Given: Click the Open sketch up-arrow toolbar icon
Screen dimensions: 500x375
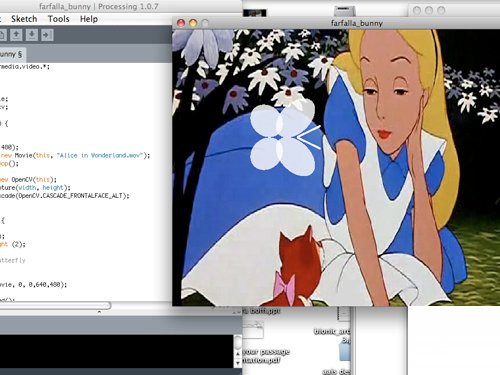Looking at the screenshot, I should [x=16, y=35].
